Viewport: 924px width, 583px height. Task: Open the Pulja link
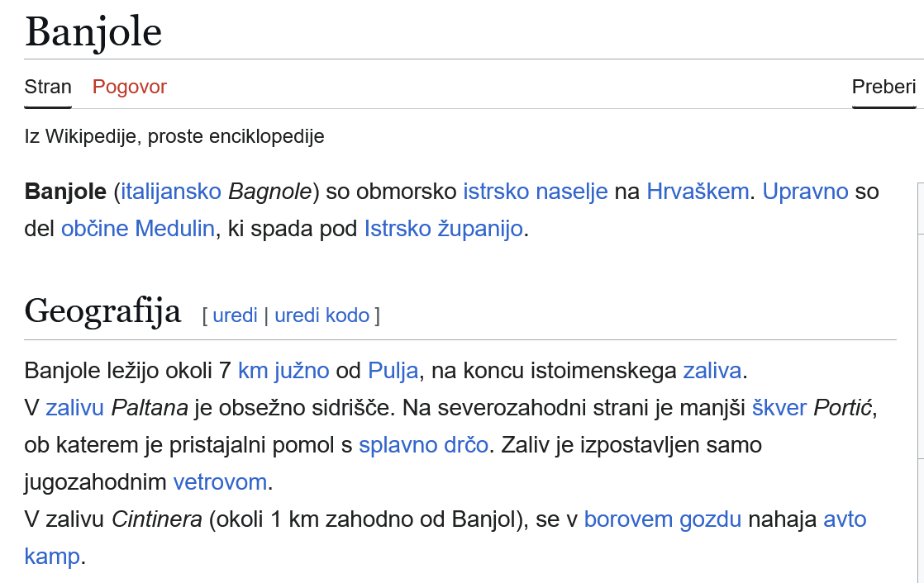tap(393, 371)
